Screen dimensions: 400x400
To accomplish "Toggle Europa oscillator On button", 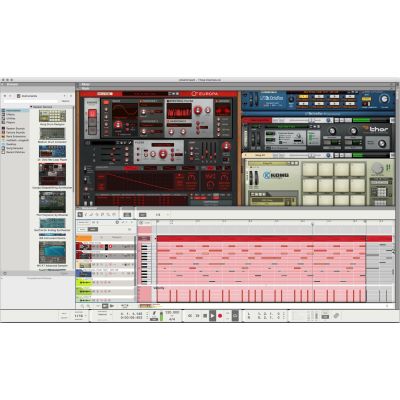I will (x=106, y=103).
